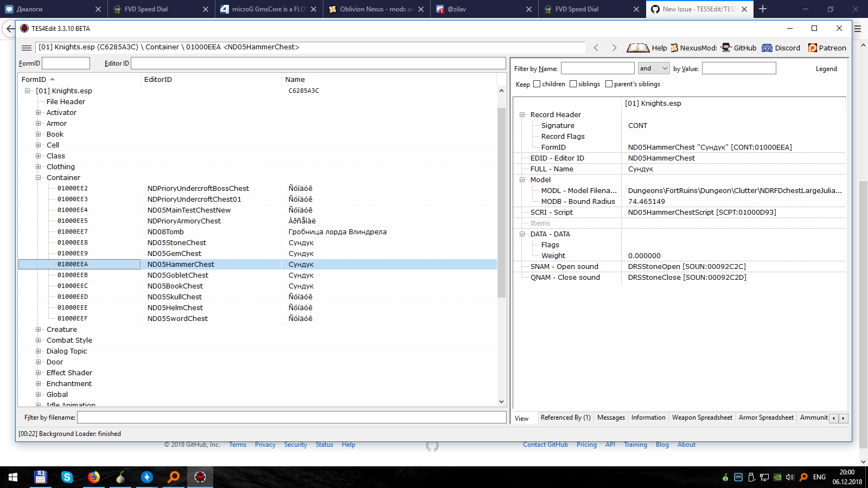Viewport: 868px width, 488px height.
Task: Expand the Activator group
Action: point(39,112)
